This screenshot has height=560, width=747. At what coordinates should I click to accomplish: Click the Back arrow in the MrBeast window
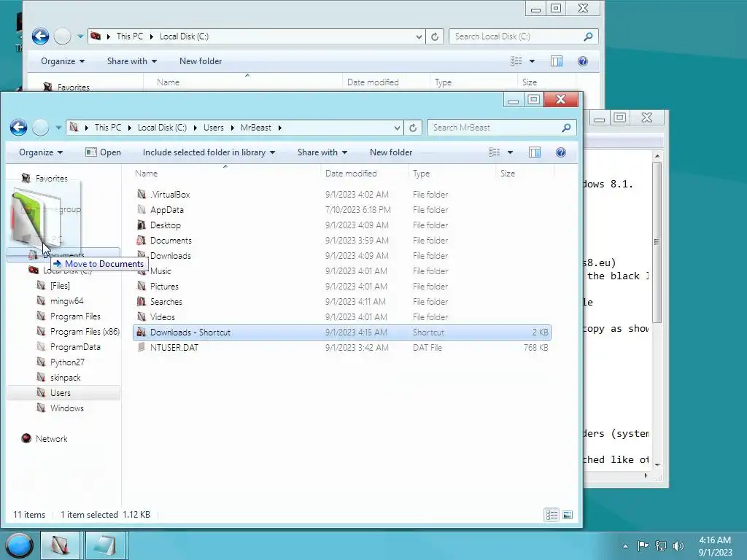click(18, 128)
